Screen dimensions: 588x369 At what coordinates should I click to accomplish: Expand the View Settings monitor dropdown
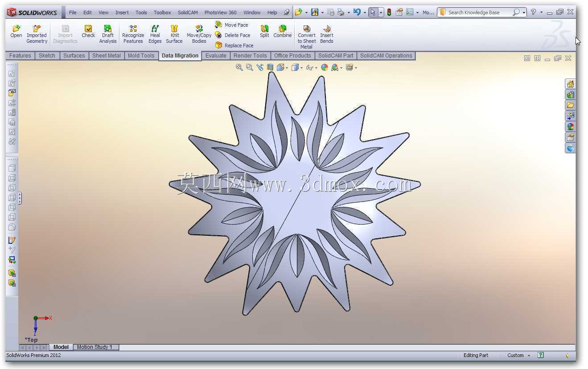(356, 68)
